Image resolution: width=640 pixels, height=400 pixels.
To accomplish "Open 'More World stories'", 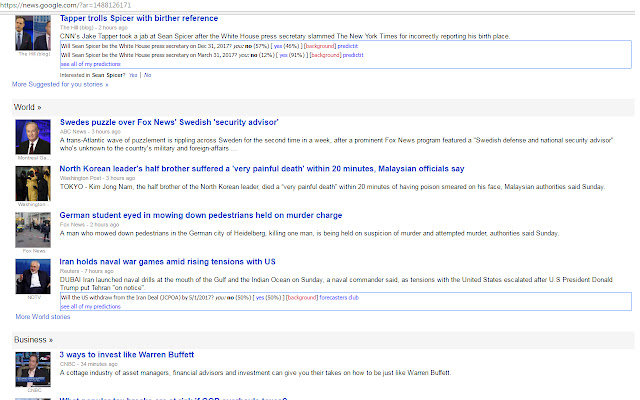I will click(x=43, y=317).
